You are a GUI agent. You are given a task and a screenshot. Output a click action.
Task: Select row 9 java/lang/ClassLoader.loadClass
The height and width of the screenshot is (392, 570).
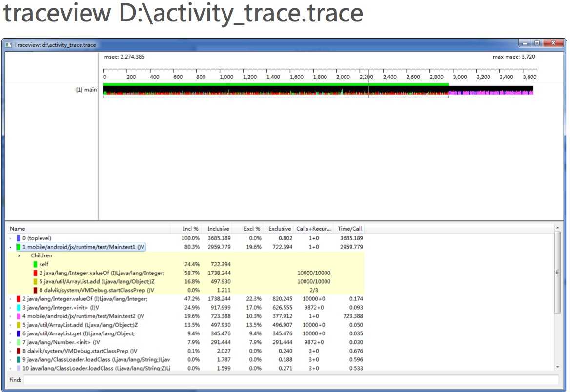[185, 360]
